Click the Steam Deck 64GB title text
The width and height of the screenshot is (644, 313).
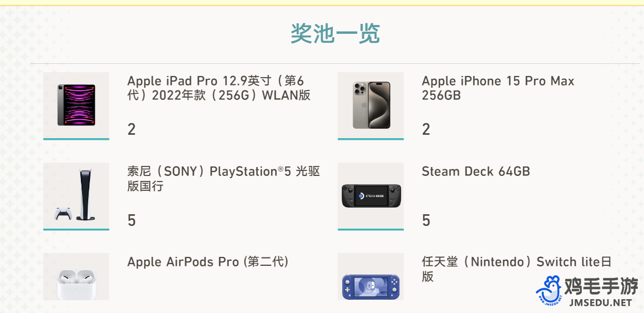point(475,171)
